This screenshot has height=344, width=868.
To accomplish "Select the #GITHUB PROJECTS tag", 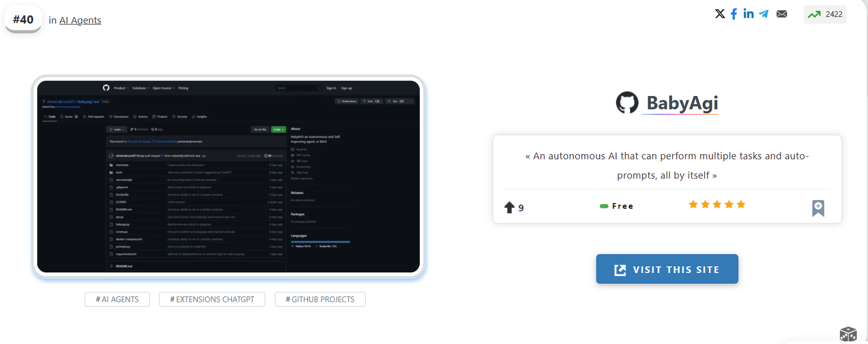I will [x=320, y=300].
